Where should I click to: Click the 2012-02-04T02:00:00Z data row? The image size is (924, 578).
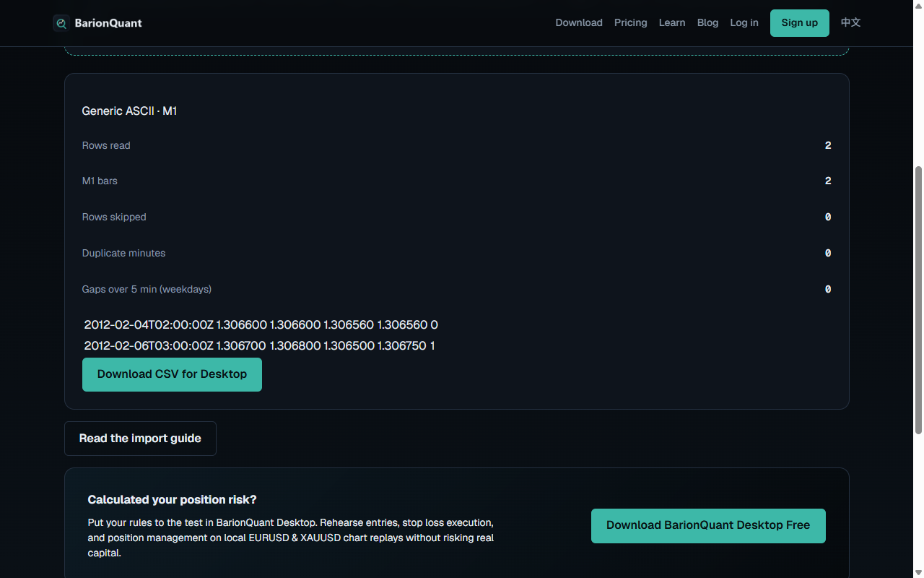(261, 325)
